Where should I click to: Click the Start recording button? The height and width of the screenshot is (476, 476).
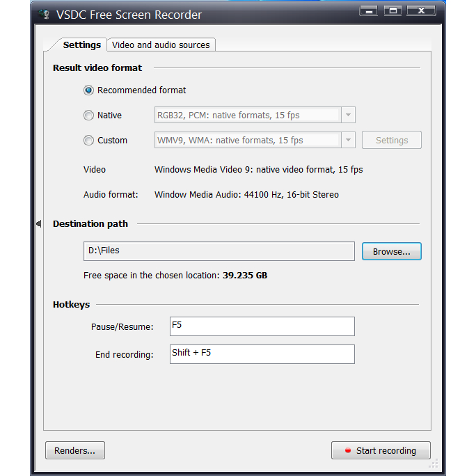[x=381, y=451]
